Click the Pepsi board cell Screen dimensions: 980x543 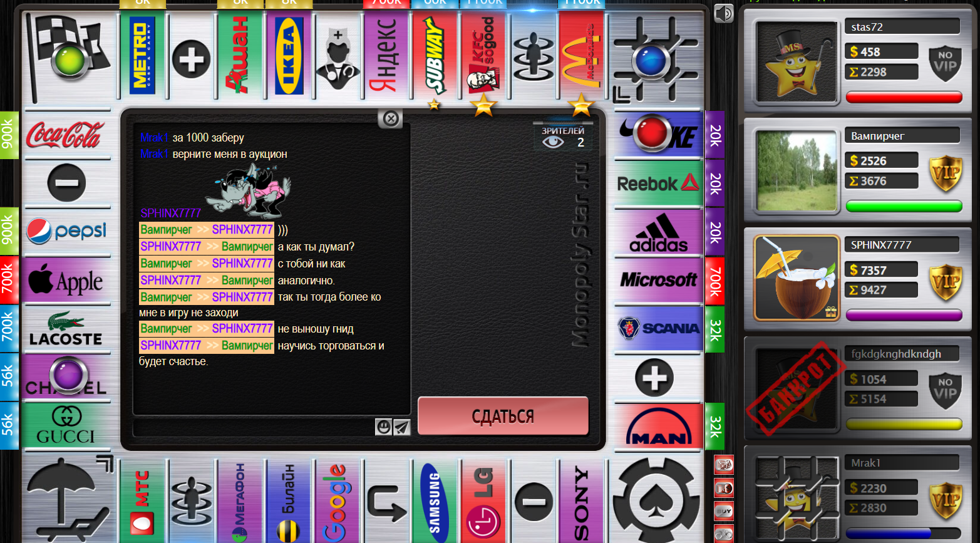[66, 231]
